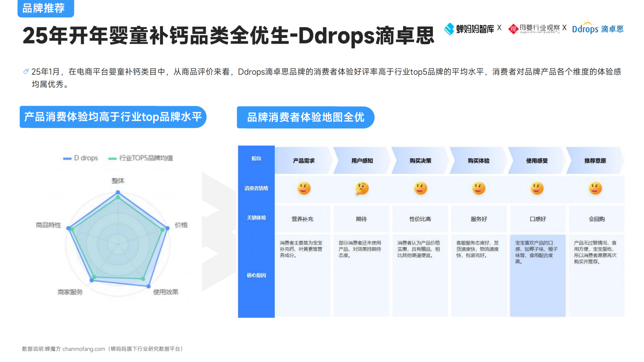The width and height of the screenshot is (644, 362).
Task: Select the 购买决策 stage arrow
Action: pos(420,160)
